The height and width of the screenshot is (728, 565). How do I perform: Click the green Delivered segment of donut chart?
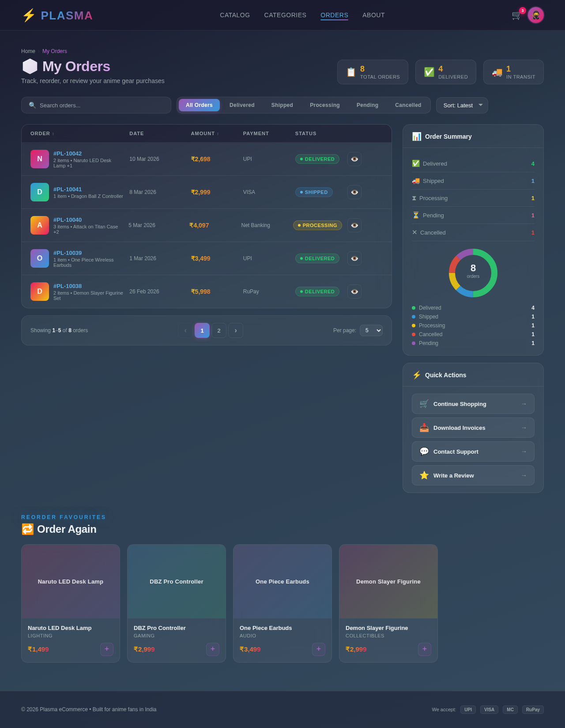tap(493, 274)
